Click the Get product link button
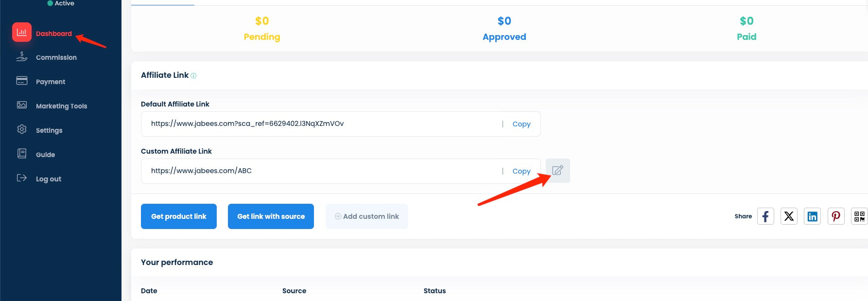Viewport: 868px width, 301px height. pos(178,216)
